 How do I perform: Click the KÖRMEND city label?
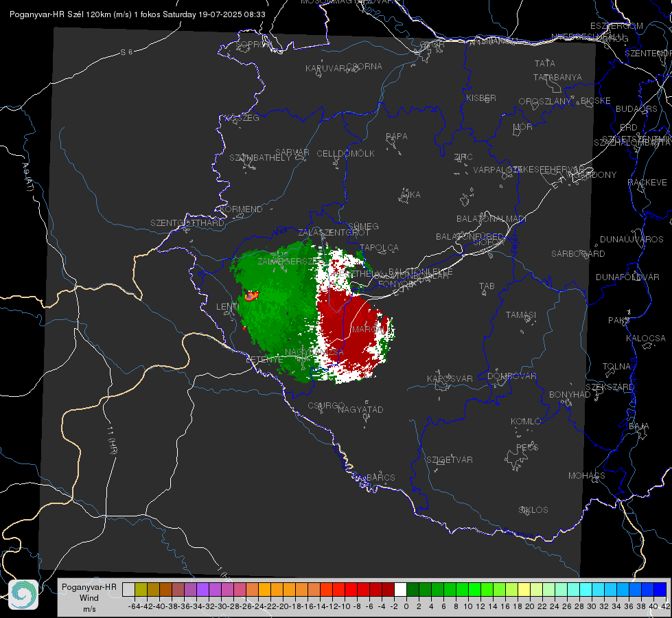click(x=241, y=209)
